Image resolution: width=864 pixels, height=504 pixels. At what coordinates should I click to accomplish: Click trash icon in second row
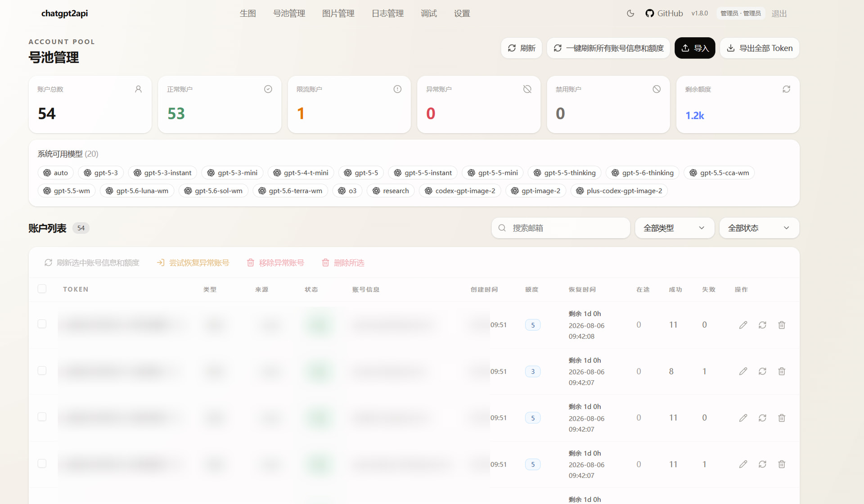[x=782, y=371]
